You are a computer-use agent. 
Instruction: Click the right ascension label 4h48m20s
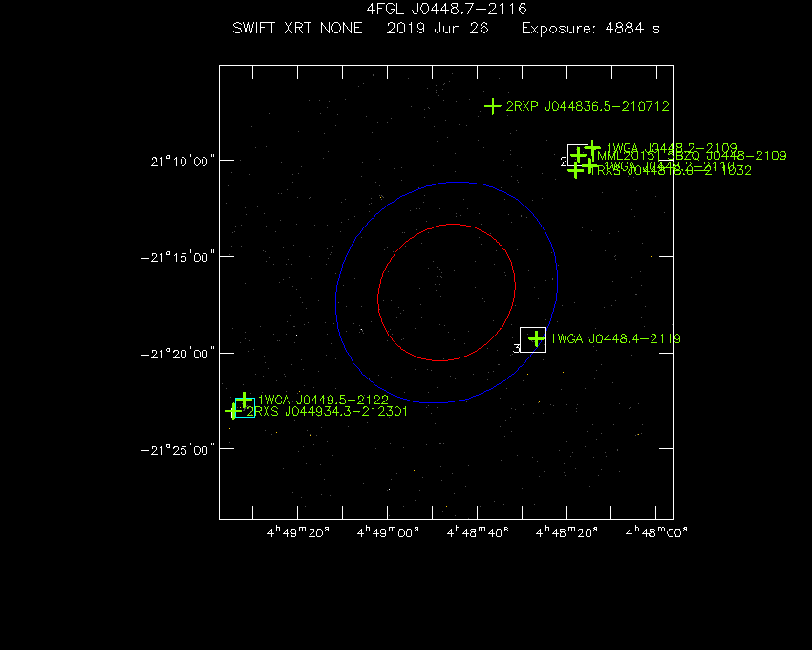(566, 531)
